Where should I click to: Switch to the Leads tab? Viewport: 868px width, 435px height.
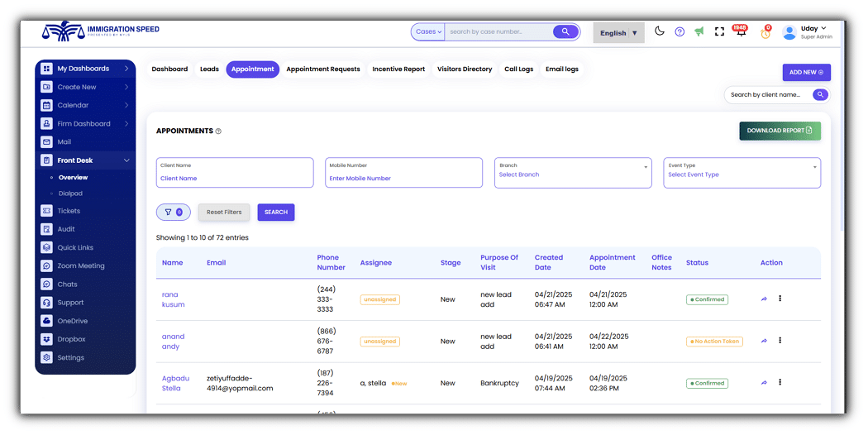[209, 69]
